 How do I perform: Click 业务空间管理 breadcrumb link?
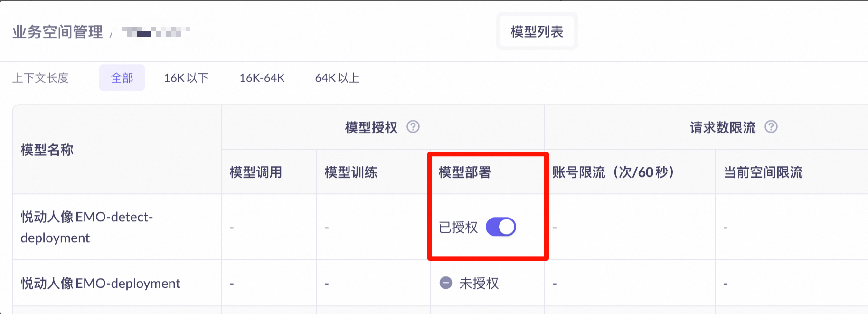(x=57, y=32)
